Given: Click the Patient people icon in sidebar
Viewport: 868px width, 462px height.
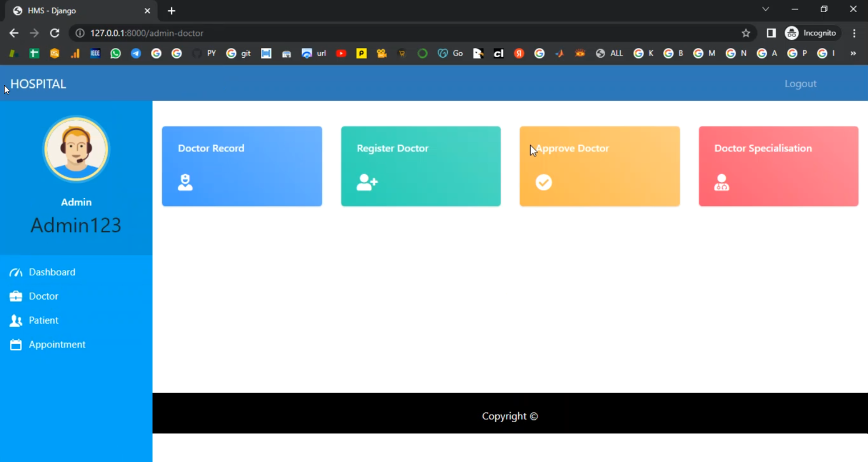Looking at the screenshot, I should tap(16, 320).
